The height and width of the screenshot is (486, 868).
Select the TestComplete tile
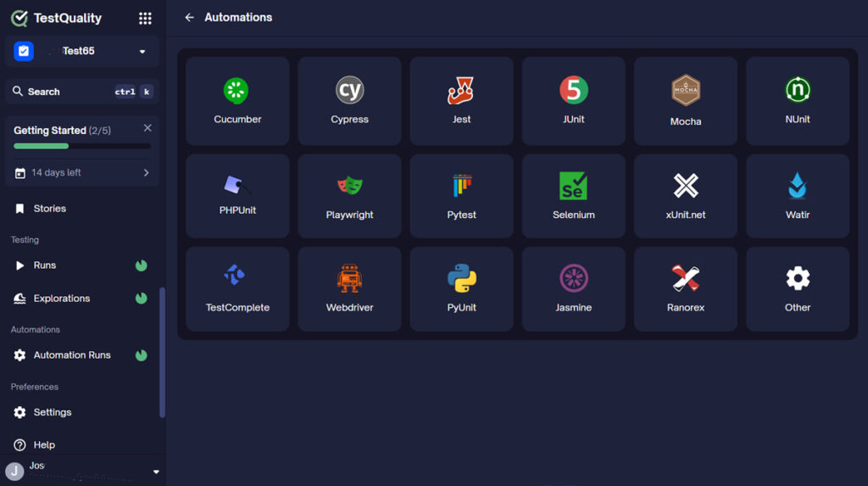[x=237, y=289]
